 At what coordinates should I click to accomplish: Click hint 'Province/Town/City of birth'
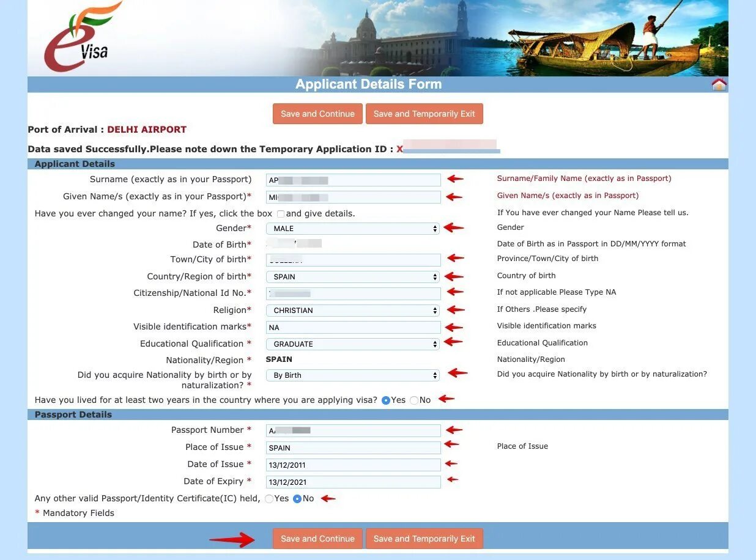(547, 259)
